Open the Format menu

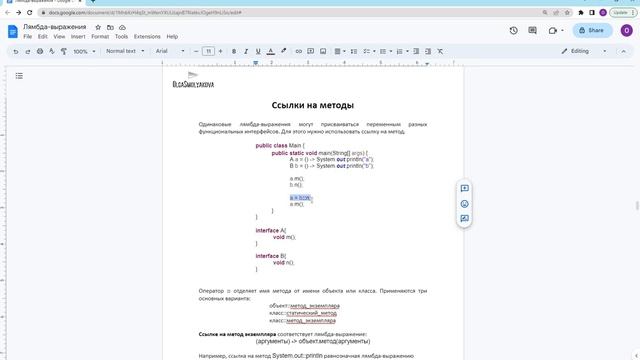[100, 36]
